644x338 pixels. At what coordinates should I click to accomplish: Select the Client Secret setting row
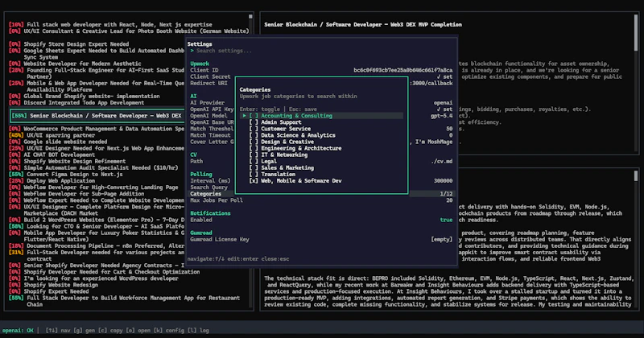321,76
